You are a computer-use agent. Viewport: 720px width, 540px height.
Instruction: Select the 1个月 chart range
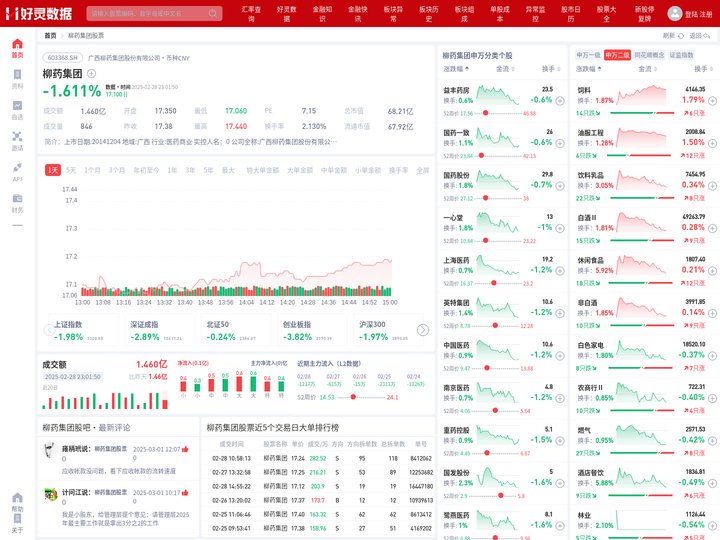coord(92,170)
